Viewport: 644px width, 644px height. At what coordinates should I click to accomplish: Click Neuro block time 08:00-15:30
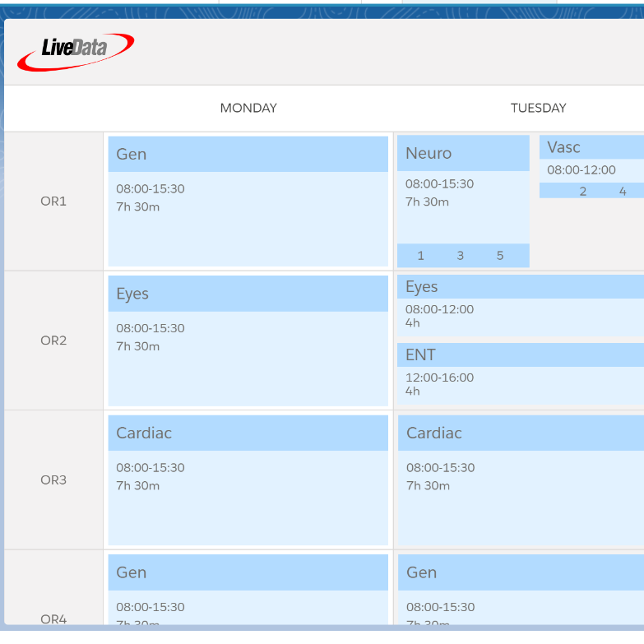coord(439,184)
